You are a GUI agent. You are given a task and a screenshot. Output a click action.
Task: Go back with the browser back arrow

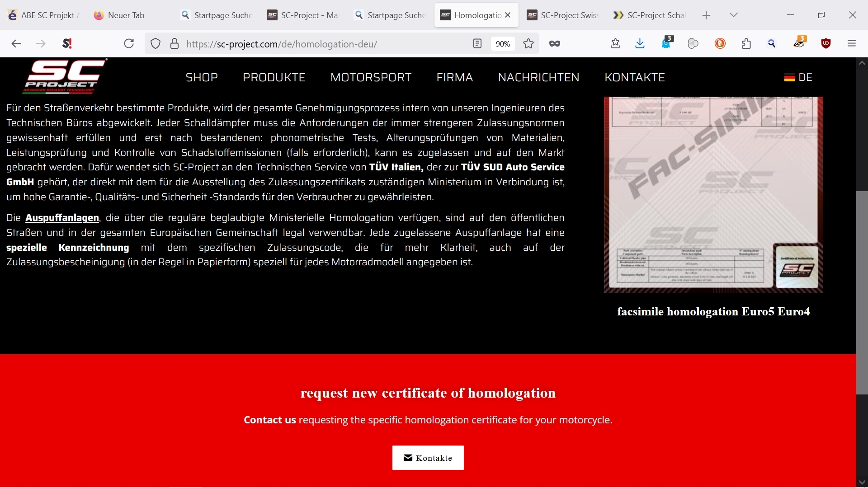tap(16, 44)
